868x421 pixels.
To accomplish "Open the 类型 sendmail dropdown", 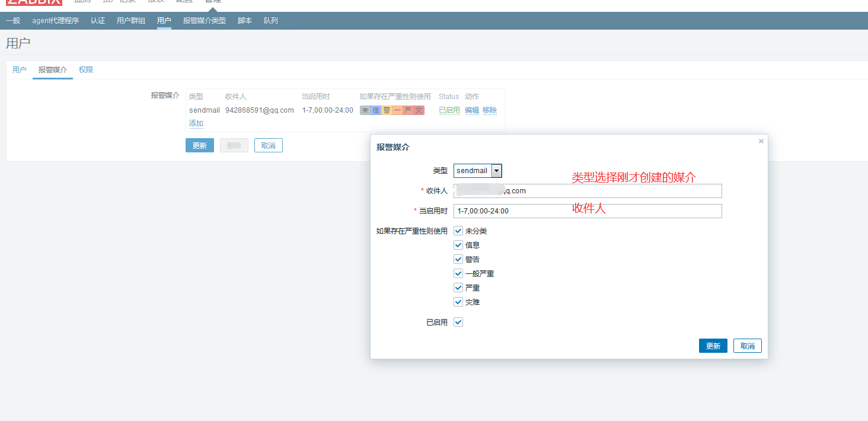I will [478, 171].
